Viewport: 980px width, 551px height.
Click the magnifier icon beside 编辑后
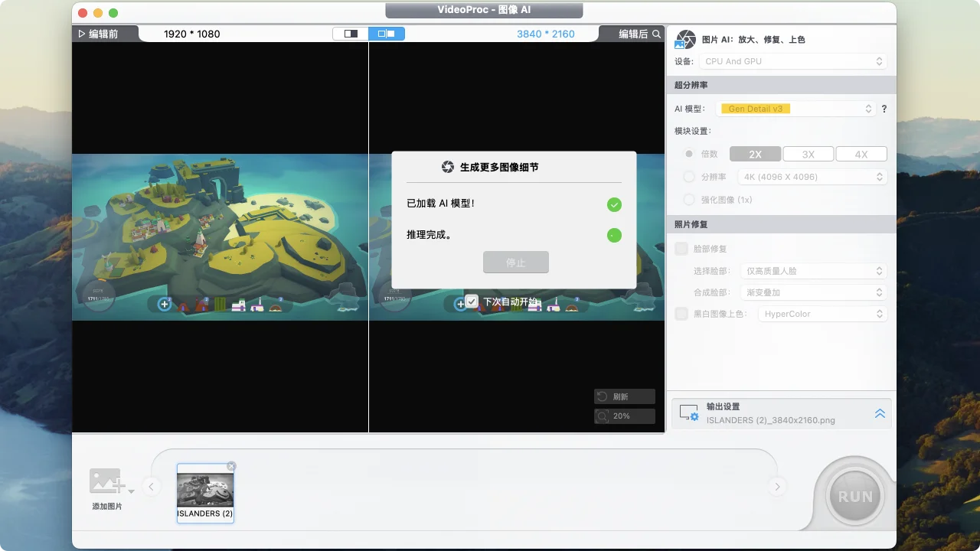click(657, 34)
